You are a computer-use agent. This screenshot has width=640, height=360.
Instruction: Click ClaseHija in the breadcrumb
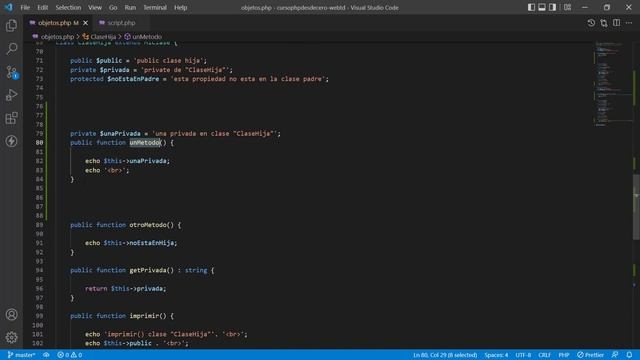(103, 37)
